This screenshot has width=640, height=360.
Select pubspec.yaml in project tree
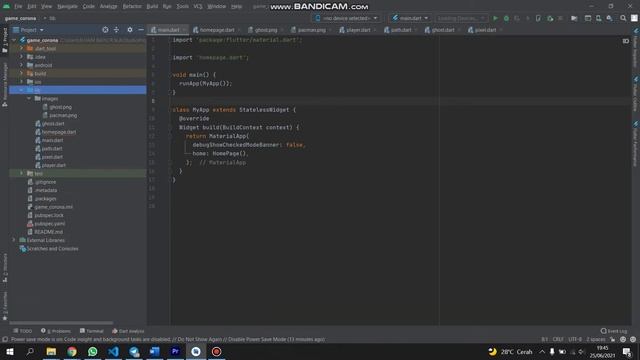tap(50, 223)
